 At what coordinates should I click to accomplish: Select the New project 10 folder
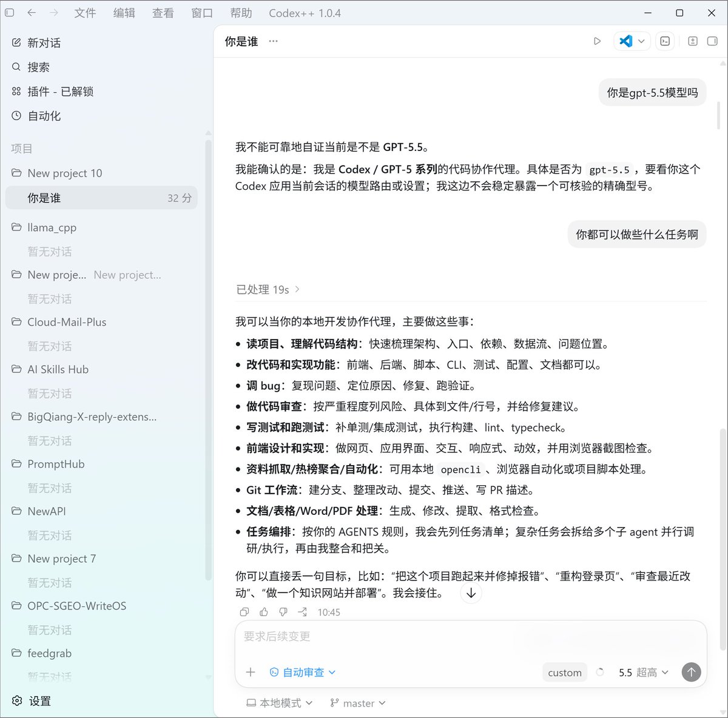click(x=102, y=173)
